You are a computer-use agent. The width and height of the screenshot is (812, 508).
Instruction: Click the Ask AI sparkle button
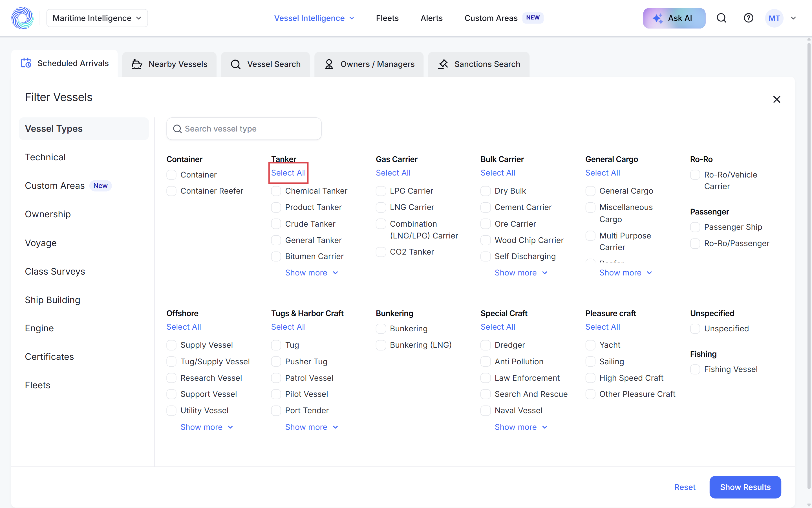pyautogui.click(x=674, y=18)
